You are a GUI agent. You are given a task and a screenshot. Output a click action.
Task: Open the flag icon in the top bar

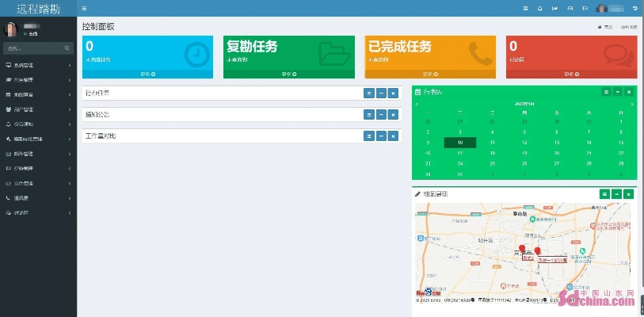(585, 8)
